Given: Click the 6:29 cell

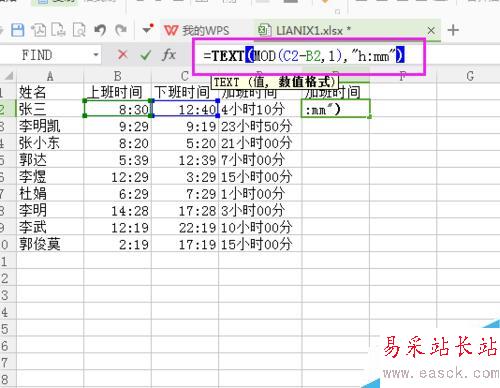Looking at the screenshot, I should pos(117,193).
